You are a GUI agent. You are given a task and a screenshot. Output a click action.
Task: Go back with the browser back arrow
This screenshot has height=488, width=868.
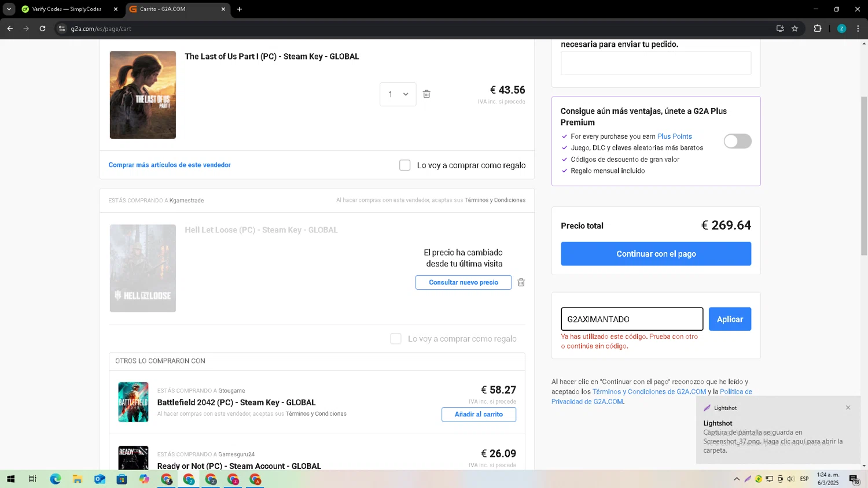(10, 28)
